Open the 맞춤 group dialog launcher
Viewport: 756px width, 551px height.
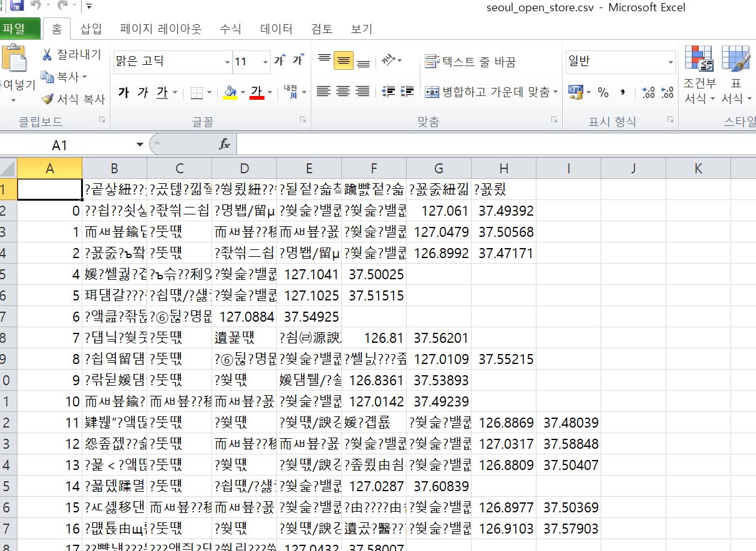(553, 120)
